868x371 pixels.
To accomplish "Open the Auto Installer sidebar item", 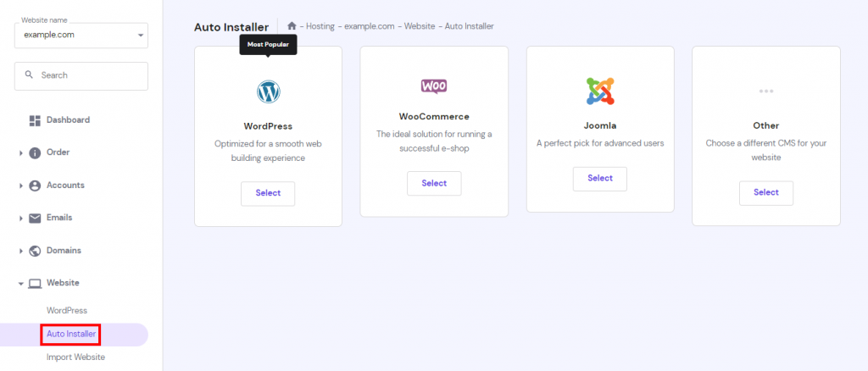I will pos(71,334).
